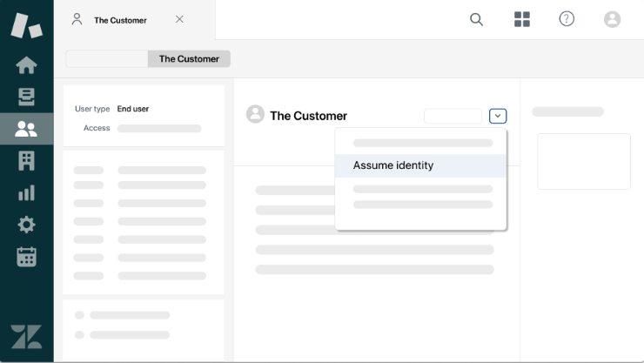Click the Access field in user panel
The width and height of the screenshot is (644, 363).
158,128
